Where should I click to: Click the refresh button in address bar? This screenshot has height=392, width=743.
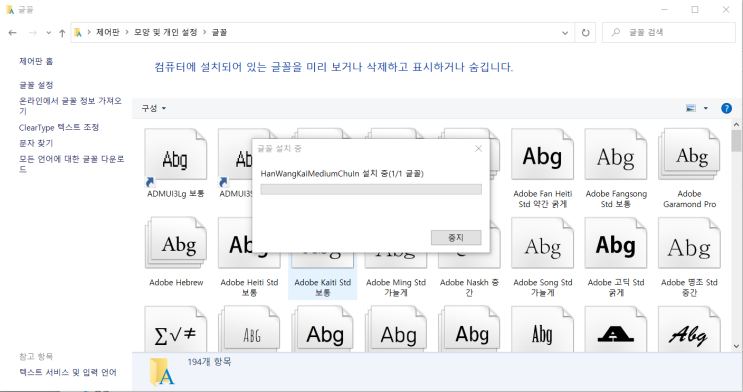586,33
